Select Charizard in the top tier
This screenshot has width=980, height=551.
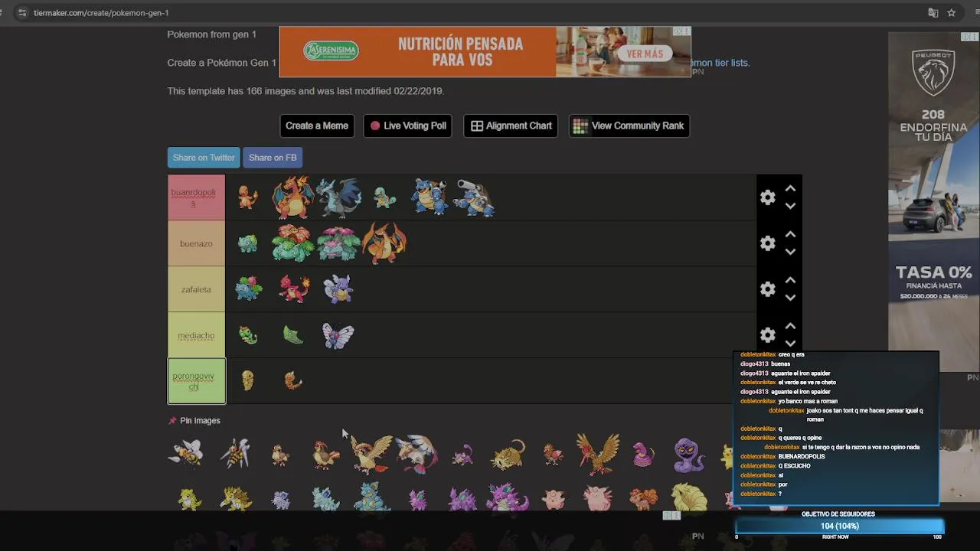click(293, 197)
